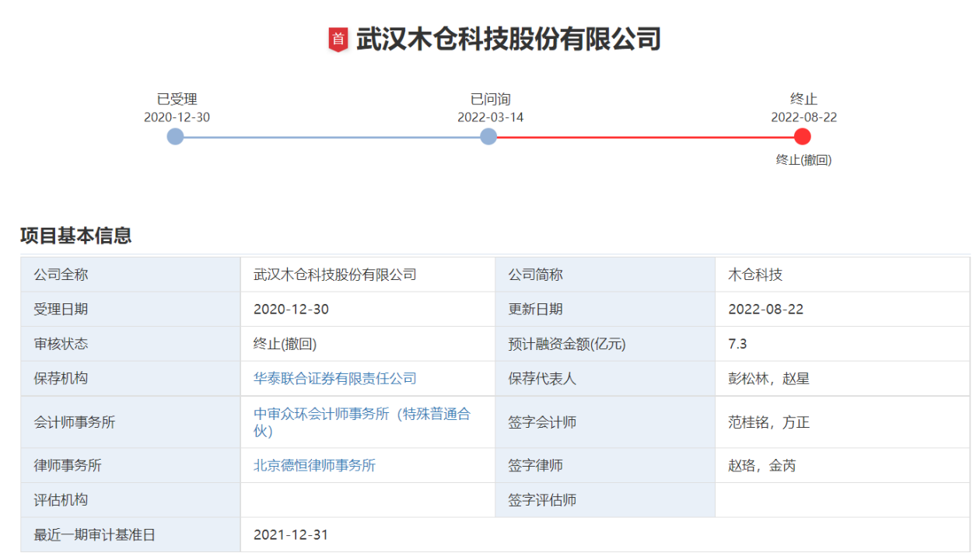The width and height of the screenshot is (980, 560).
Task: Click the 保荐代表人 label cell
Action: point(605,379)
